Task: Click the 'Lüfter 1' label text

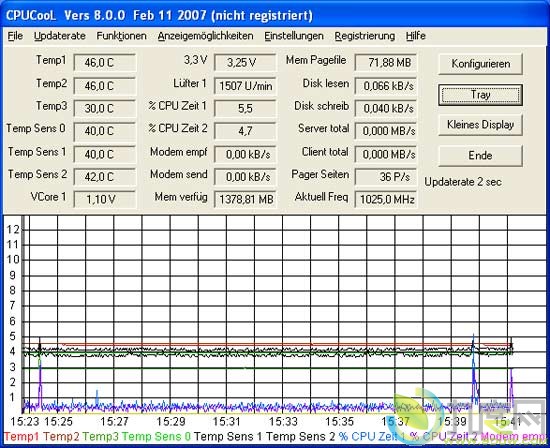Action: pyautogui.click(x=190, y=83)
